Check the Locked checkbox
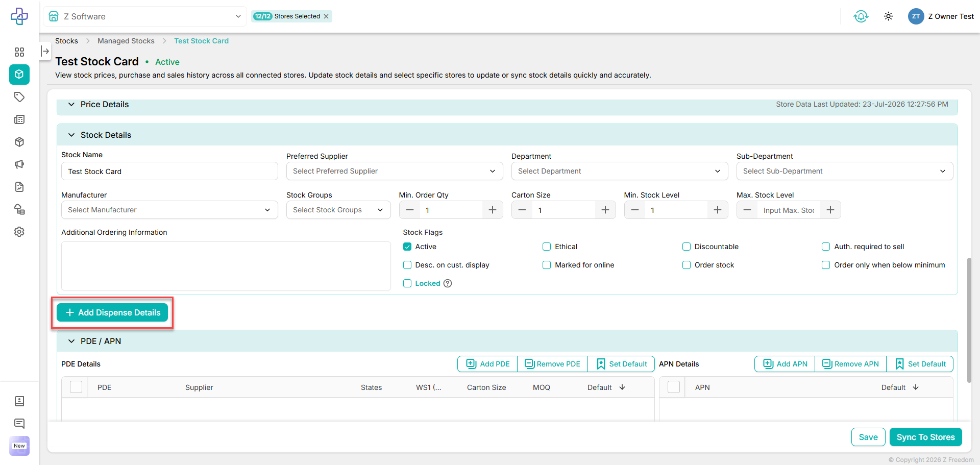The image size is (980, 465). [407, 283]
